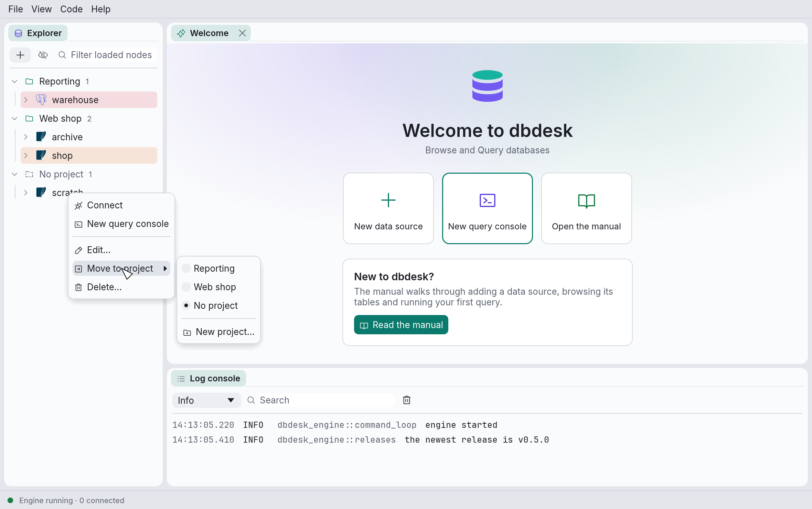Expand the shop data source node
Image resolution: width=812 pixels, height=509 pixels.
(x=26, y=155)
